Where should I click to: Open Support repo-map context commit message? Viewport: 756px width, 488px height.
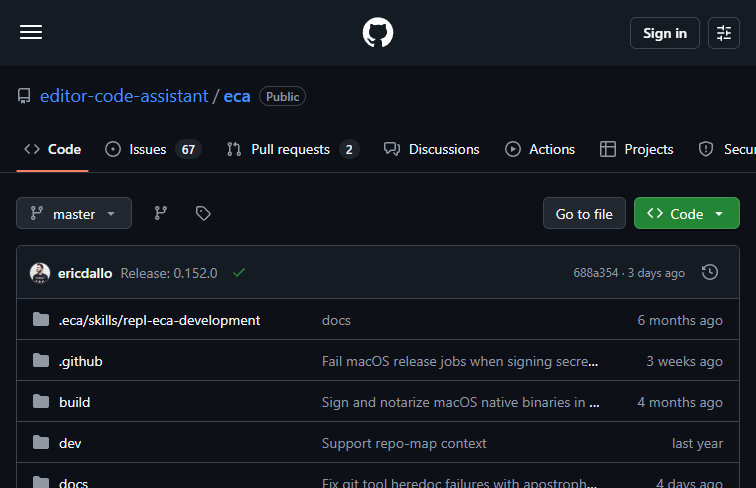click(x=404, y=443)
